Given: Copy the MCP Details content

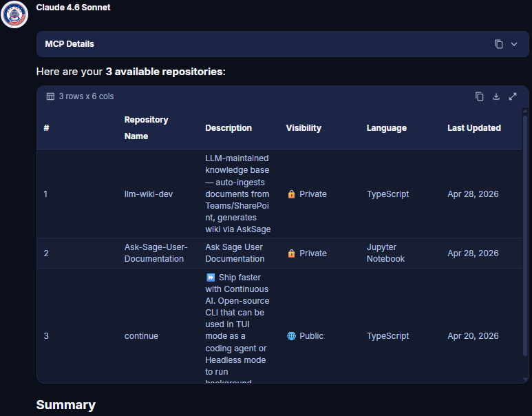Looking at the screenshot, I should [498, 44].
